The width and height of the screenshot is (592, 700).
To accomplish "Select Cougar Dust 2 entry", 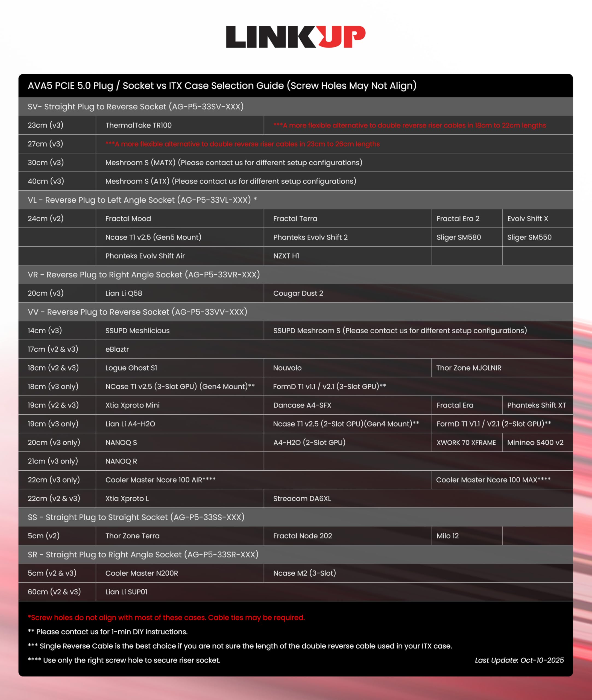I will coord(298,293).
